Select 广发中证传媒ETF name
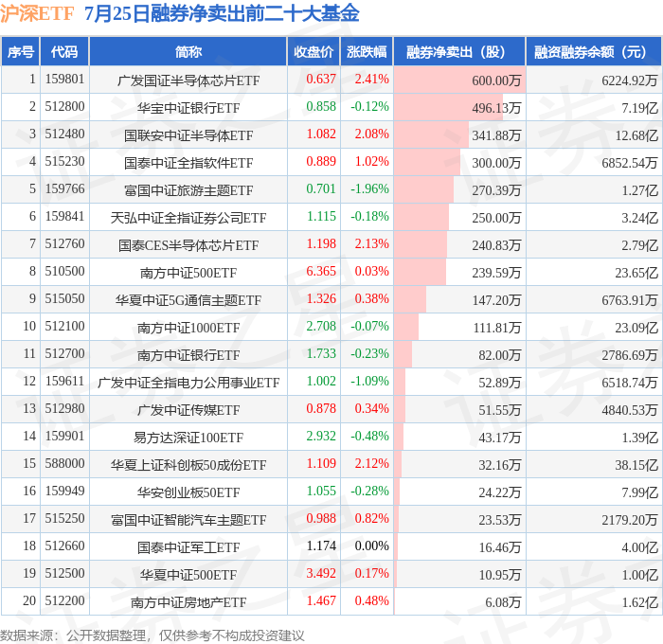Screen dimensions: 663x644 [188, 410]
